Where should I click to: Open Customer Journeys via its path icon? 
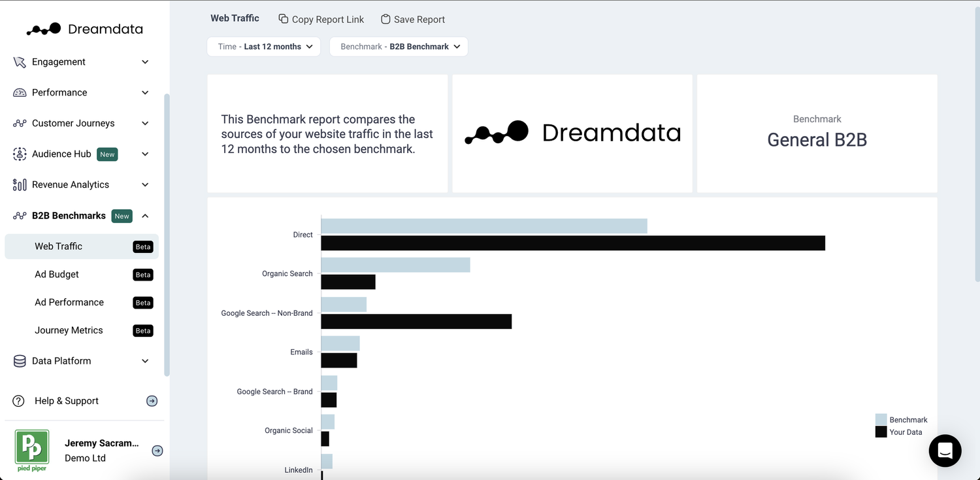point(19,123)
